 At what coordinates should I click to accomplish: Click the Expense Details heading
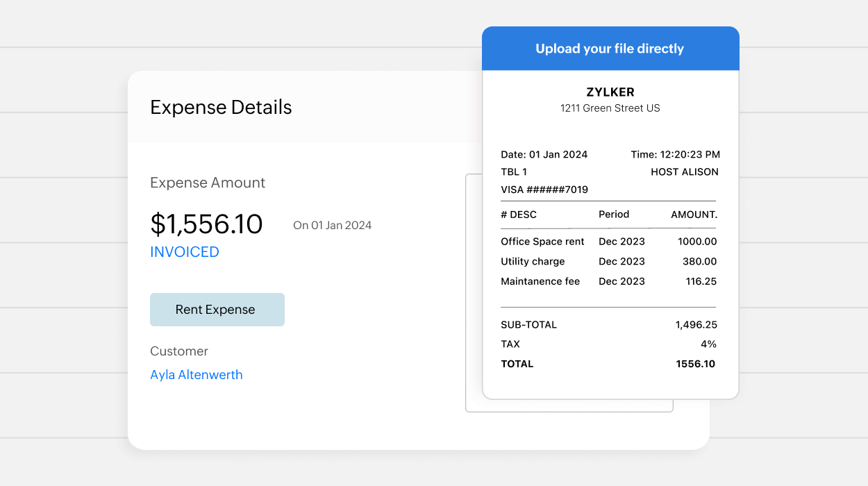click(x=221, y=108)
